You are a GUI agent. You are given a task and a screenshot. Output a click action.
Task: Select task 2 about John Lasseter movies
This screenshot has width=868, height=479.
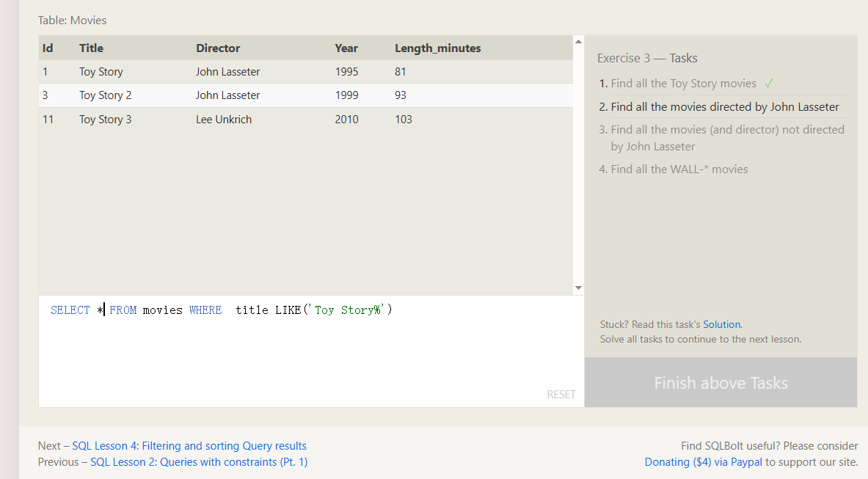click(724, 107)
